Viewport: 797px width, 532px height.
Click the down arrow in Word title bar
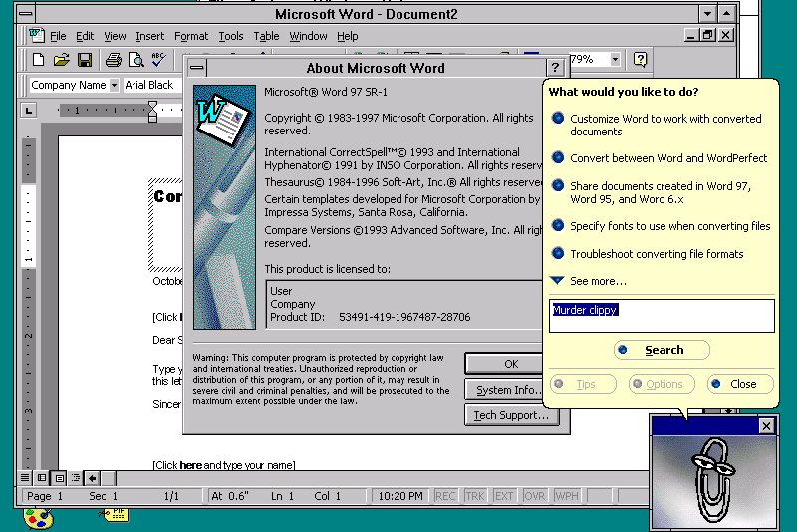pos(707,14)
